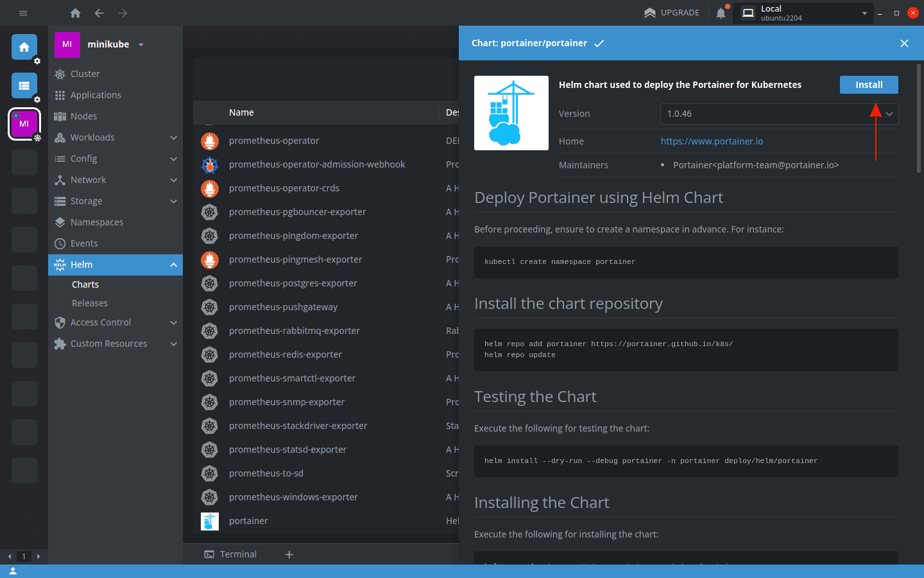Select the prometheus-pushgateway row
Viewport: 924px width, 578px height.
326,307
